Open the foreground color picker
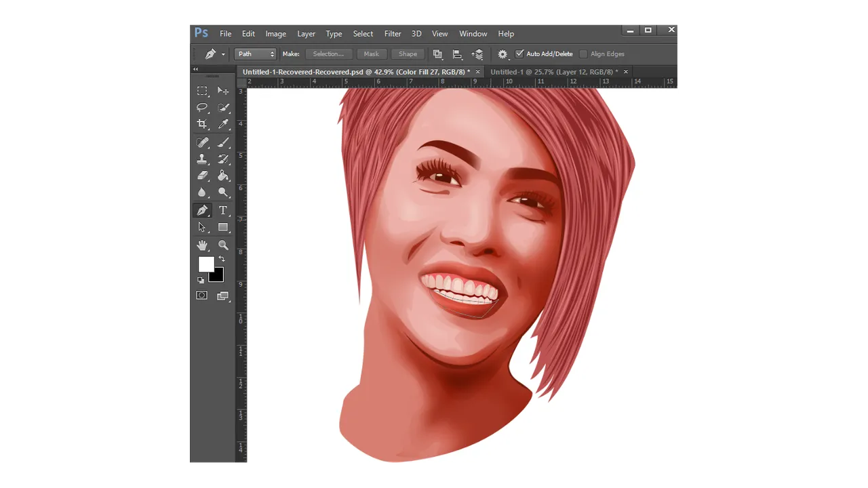 click(205, 263)
